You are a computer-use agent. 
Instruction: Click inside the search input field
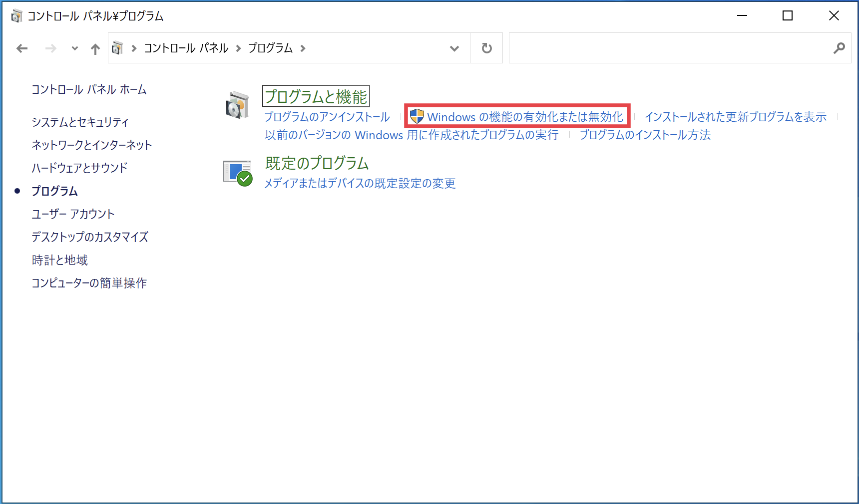point(649,48)
